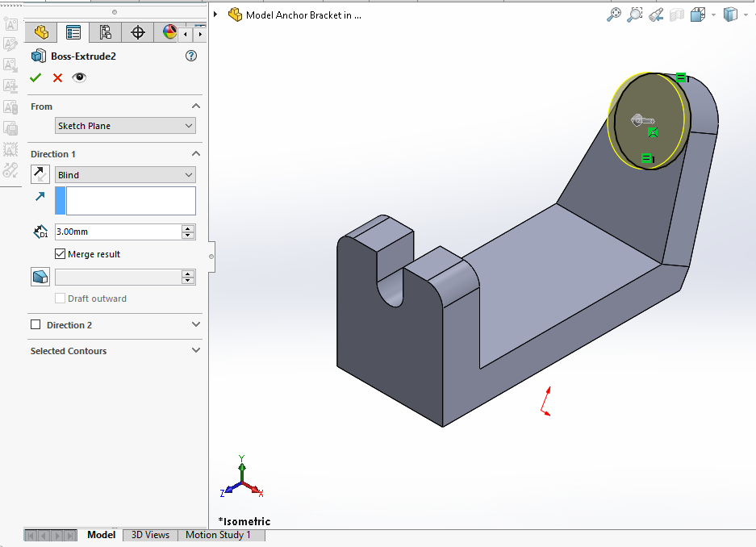The width and height of the screenshot is (756, 547).
Task: Enable the Direction 2 checkbox
Action: pyautogui.click(x=36, y=325)
